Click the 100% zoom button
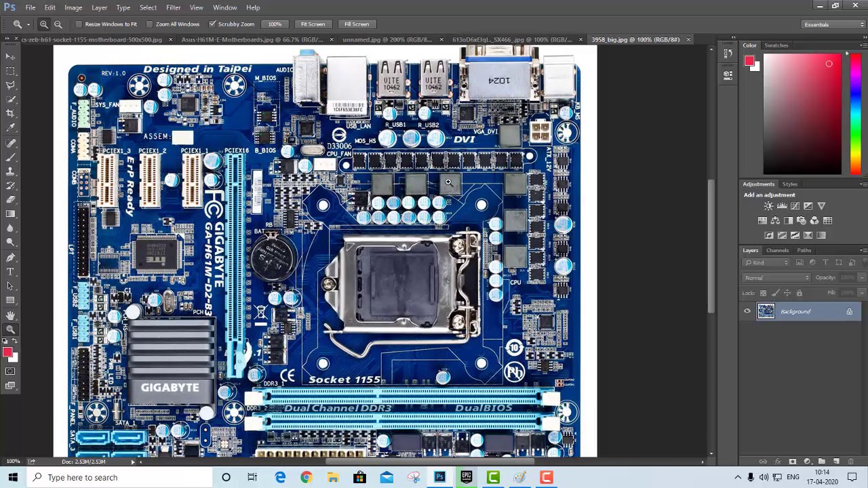Screen dimensions: 868x488 coord(275,24)
